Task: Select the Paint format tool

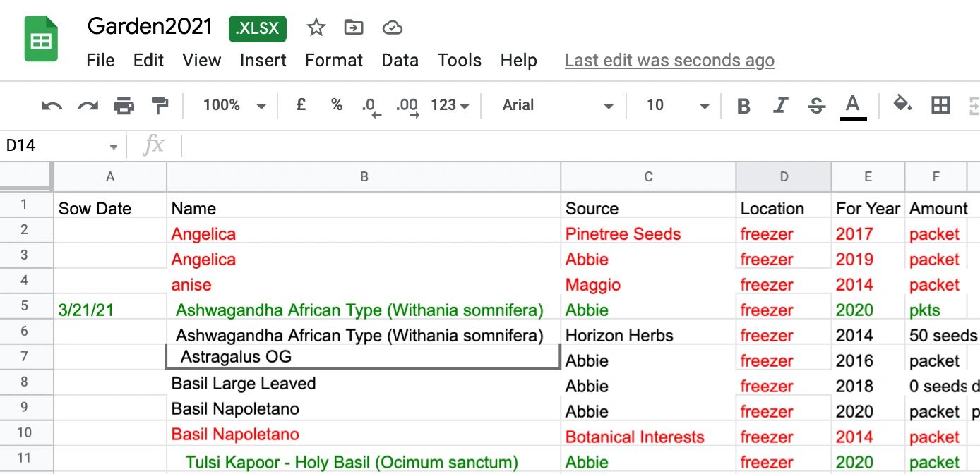Action: [160, 104]
